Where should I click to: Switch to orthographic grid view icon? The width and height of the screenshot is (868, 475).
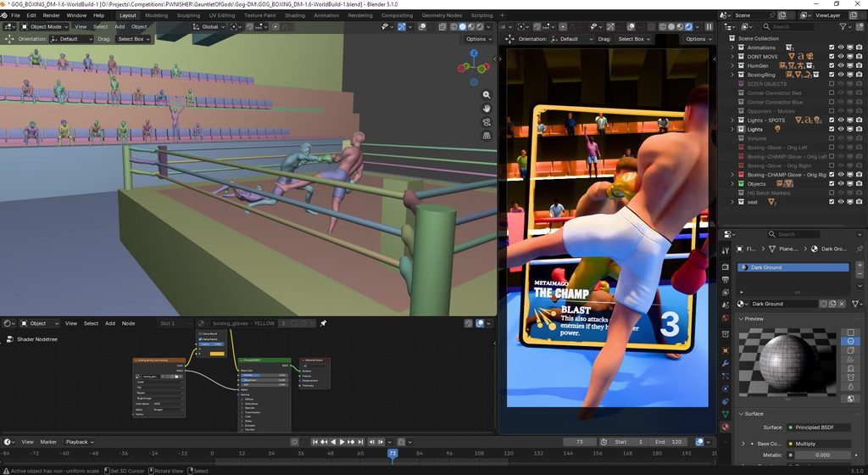[x=486, y=136]
